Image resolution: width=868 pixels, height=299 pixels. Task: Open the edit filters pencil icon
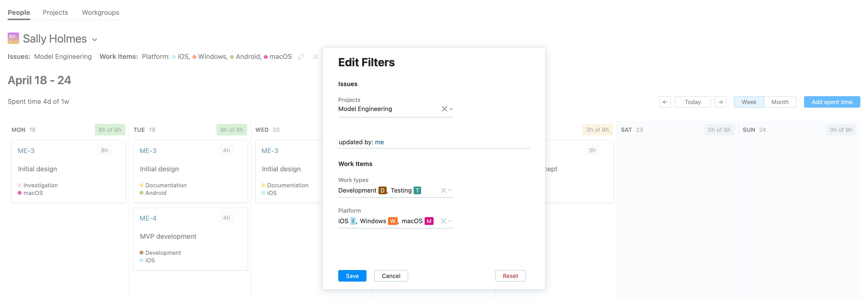click(301, 56)
